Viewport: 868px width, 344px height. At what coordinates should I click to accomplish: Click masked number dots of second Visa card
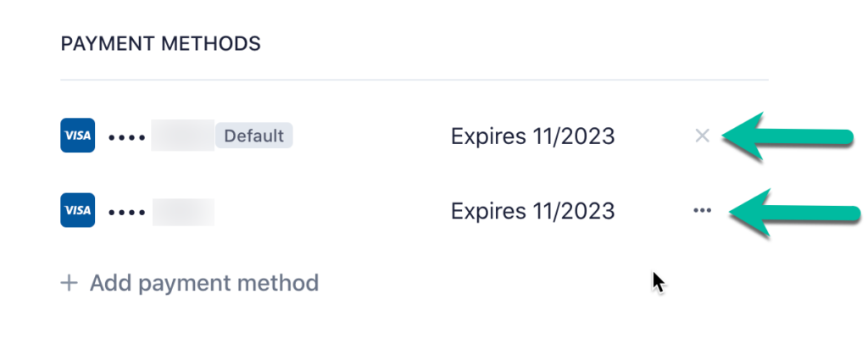(127, 213)
